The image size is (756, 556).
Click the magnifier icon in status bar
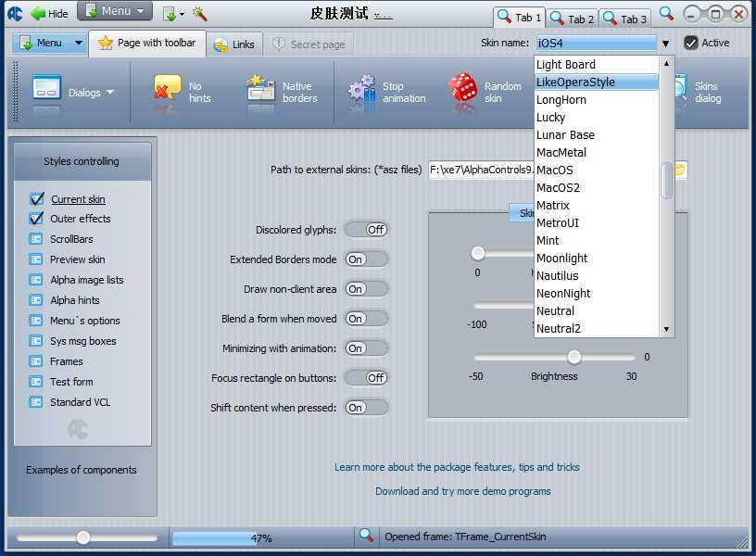point(367,537)
